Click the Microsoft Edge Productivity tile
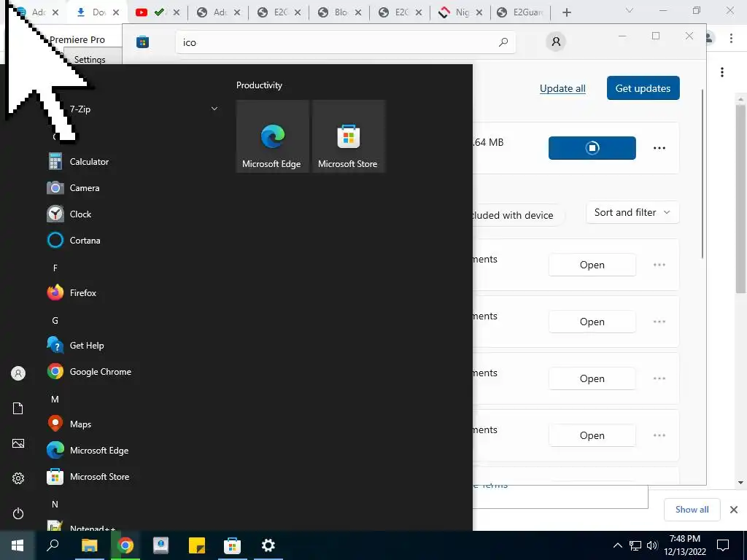The height and width of the screenshot is (560, 747). point(272,136)
